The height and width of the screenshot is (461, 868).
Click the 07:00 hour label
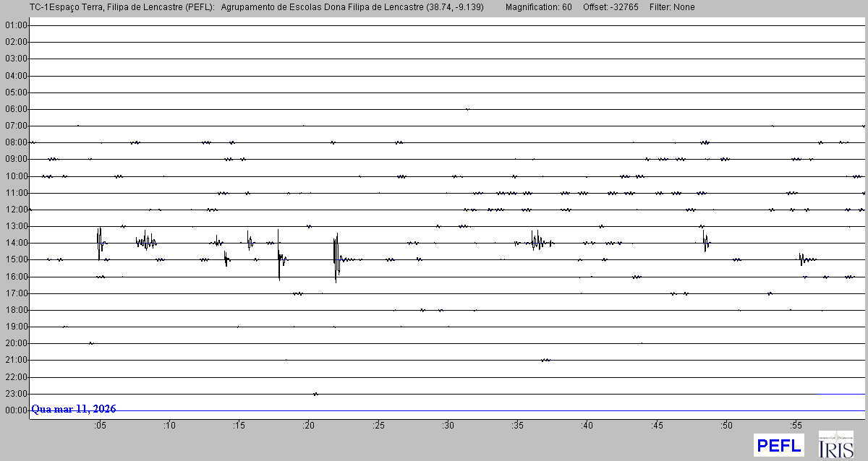16,126
